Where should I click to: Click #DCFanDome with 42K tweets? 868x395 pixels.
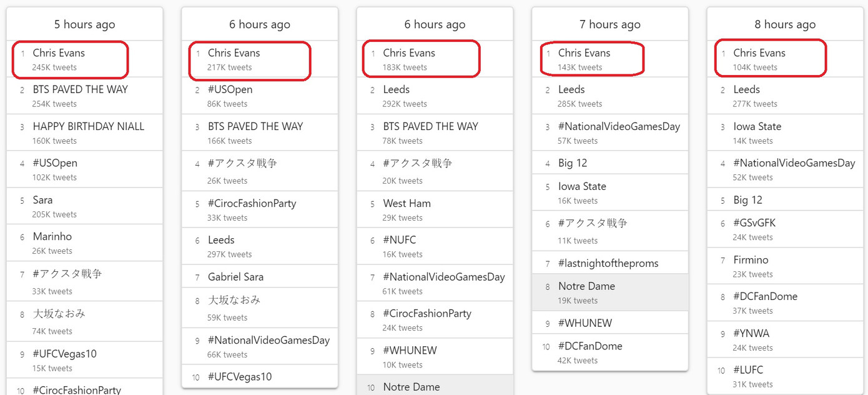(590, 346)
